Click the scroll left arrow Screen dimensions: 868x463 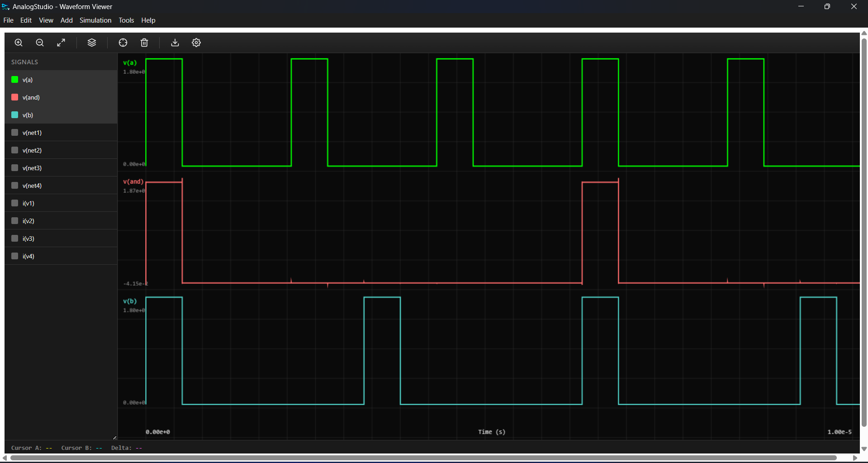(x=5, y=458)
